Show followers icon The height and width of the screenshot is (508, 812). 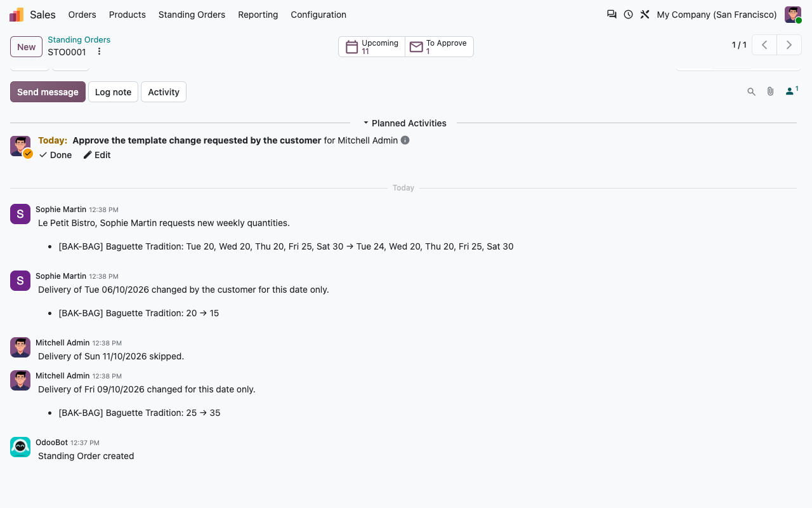791,91
